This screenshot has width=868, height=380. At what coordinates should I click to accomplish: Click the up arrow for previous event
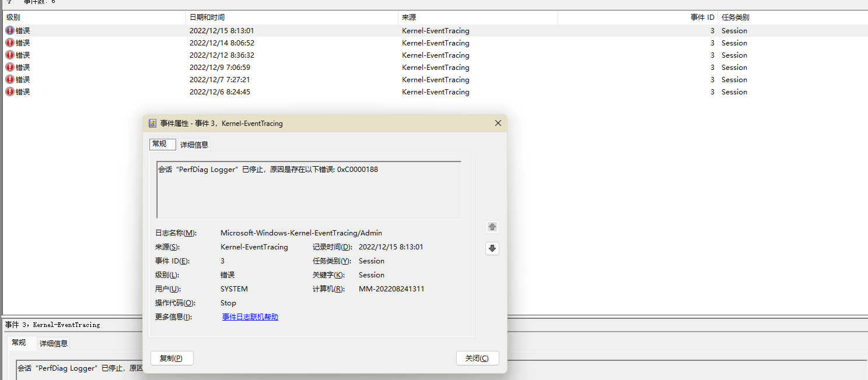492,227
